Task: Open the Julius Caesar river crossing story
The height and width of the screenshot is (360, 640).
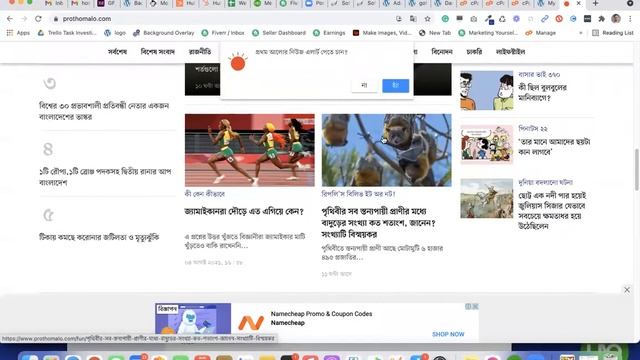Action: coord(552,211)
